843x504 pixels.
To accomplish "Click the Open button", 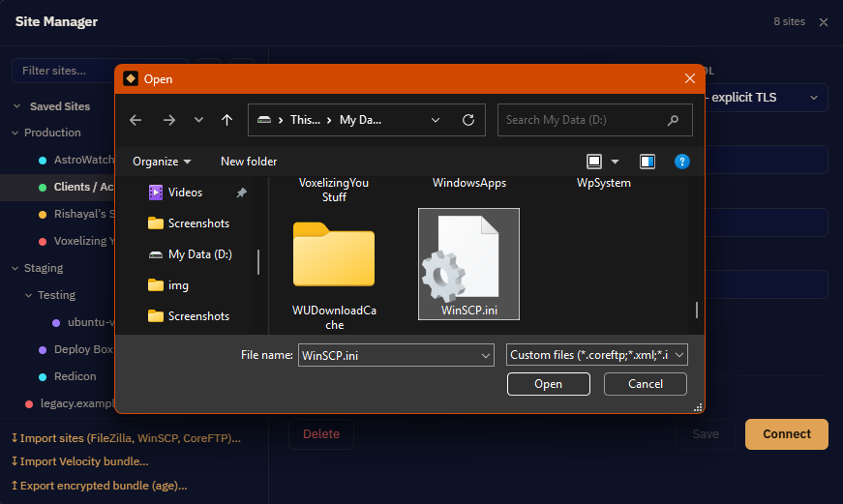I will coord(549,384).
